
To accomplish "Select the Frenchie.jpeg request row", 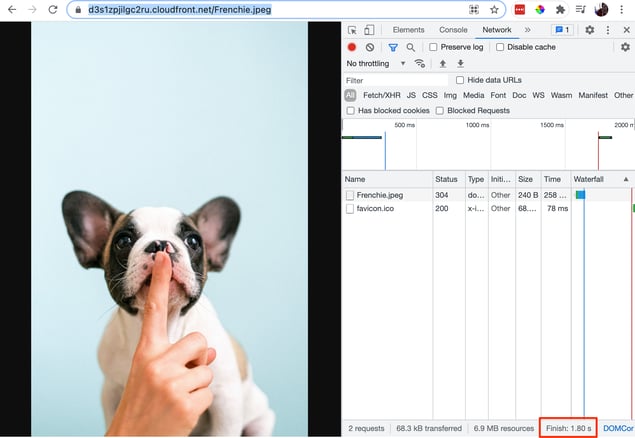I will click(488, 195).
